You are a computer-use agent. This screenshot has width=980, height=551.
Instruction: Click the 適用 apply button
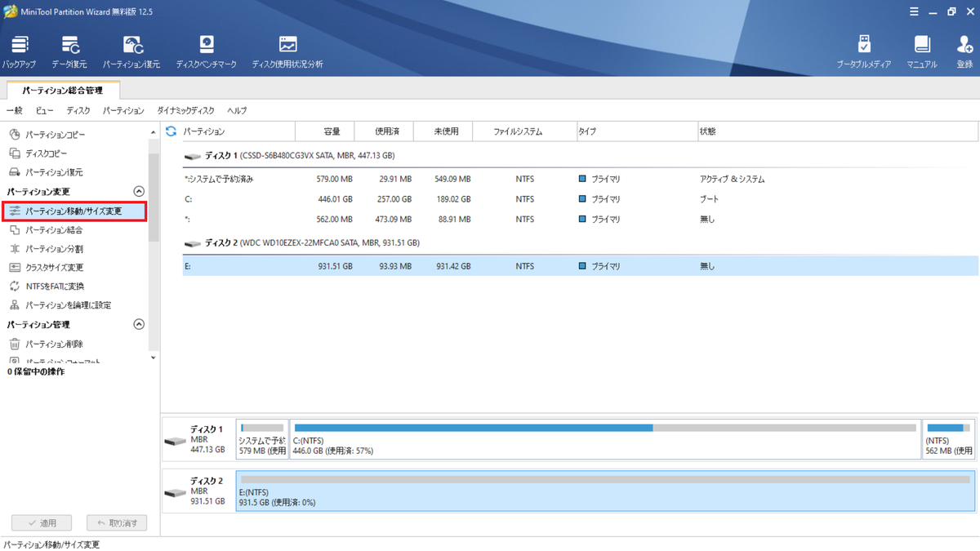click(42, 522)
